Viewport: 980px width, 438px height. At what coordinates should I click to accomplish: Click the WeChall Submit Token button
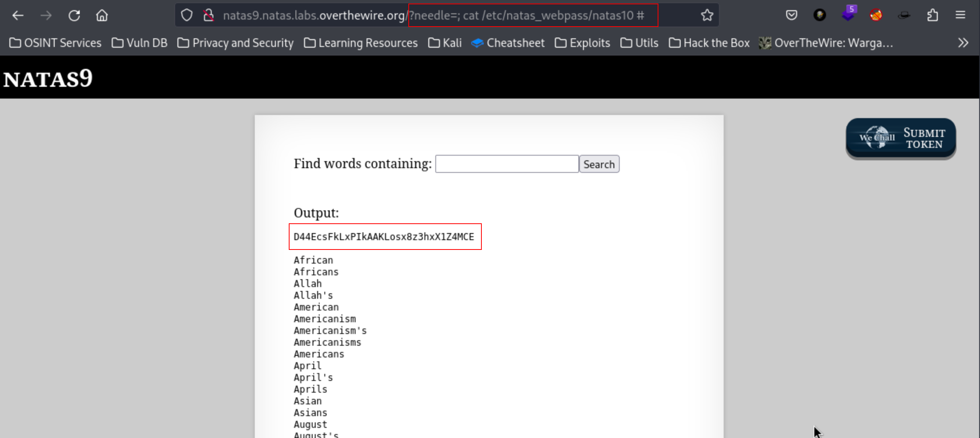(x=901, y=138)
